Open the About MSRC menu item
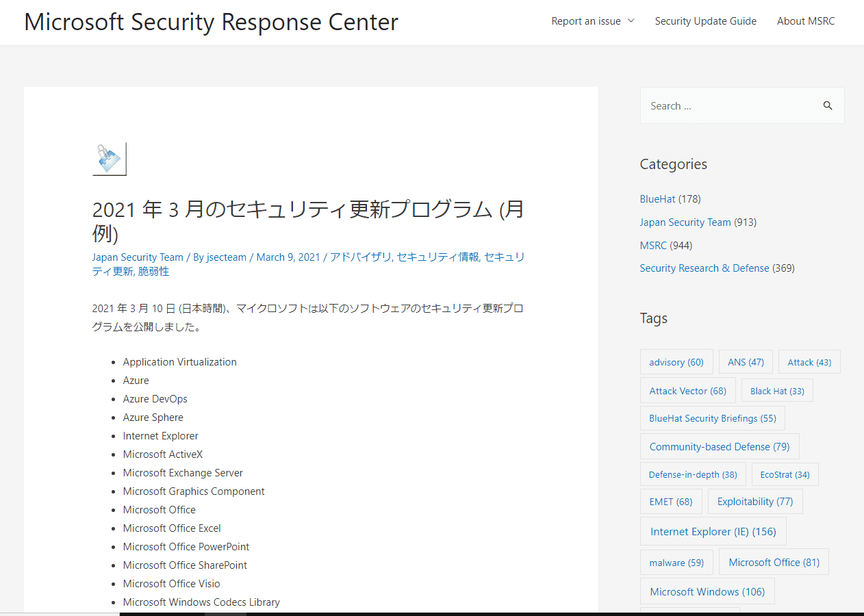Viewport: 864px width, 616px height. [x=806, y=21]
